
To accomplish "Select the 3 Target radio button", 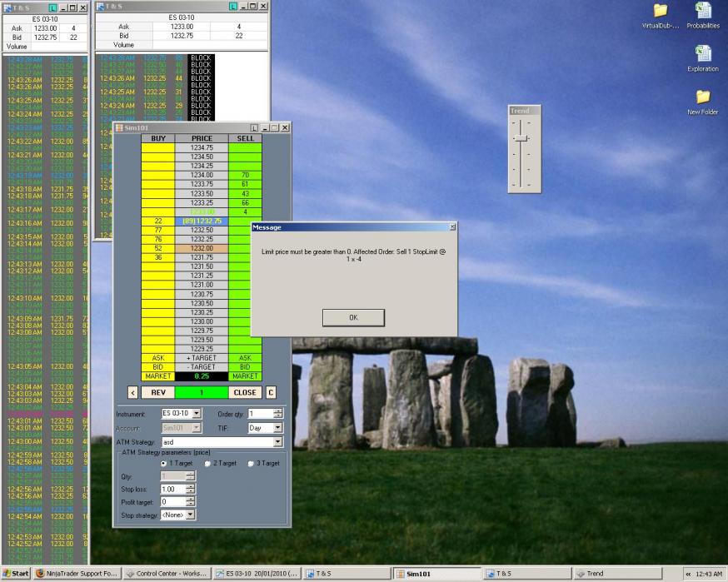I will point(251,463).
